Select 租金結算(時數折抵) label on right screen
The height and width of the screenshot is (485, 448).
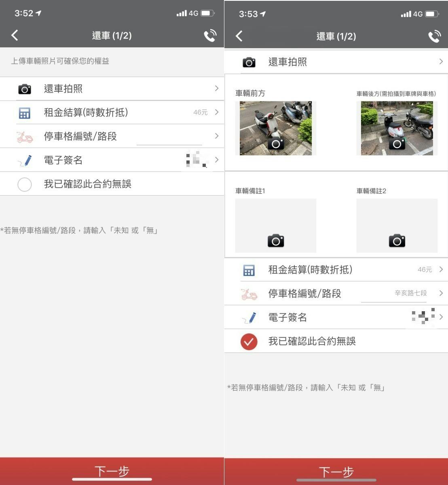[310, 270]
